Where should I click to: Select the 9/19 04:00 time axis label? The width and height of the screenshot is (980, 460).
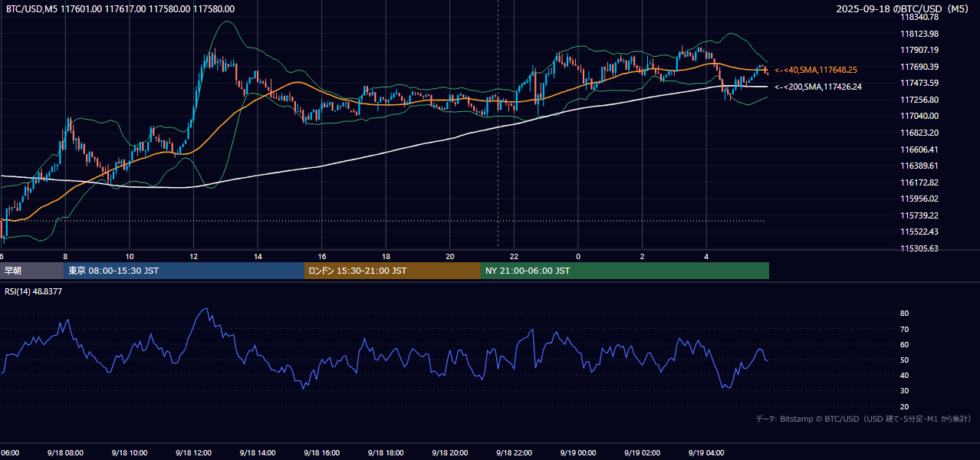coord(706,453)
